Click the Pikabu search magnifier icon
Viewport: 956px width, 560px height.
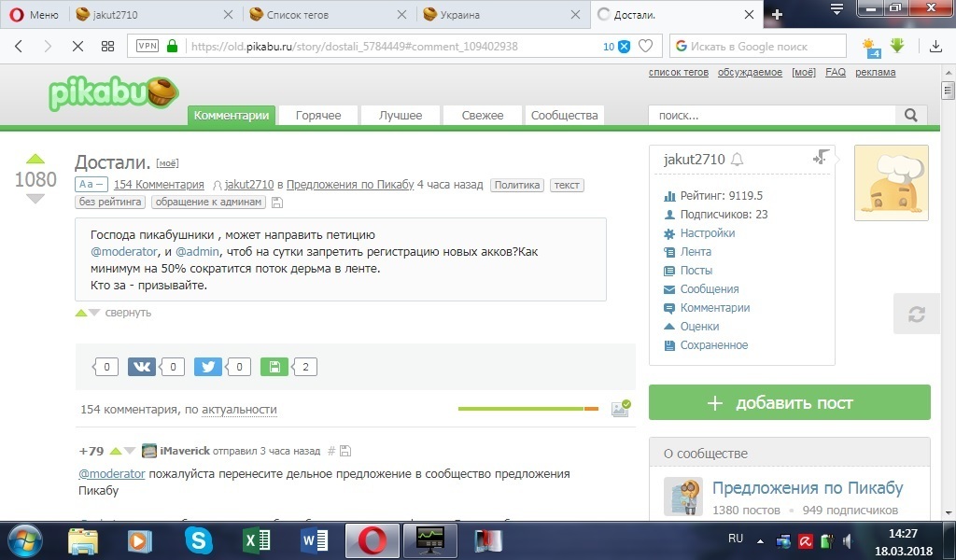tap(909, 116)
